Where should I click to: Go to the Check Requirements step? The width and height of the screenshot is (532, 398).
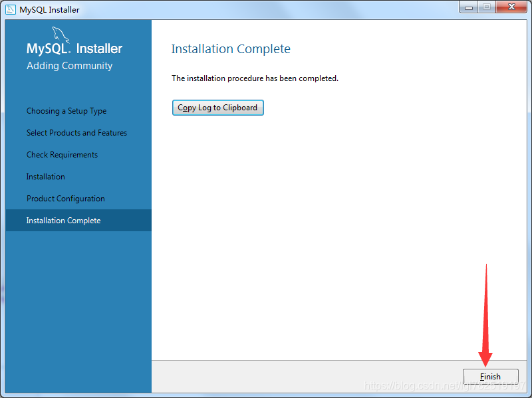[62, 155]
